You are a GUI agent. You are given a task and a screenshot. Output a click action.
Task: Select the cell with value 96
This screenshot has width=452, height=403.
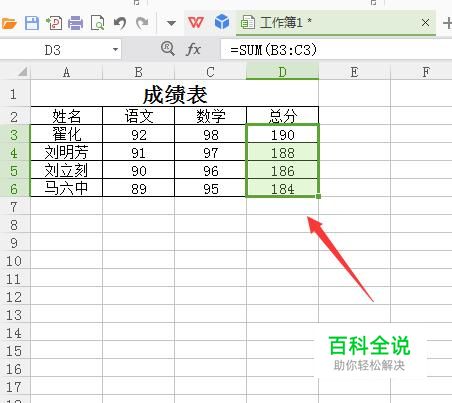210,170
